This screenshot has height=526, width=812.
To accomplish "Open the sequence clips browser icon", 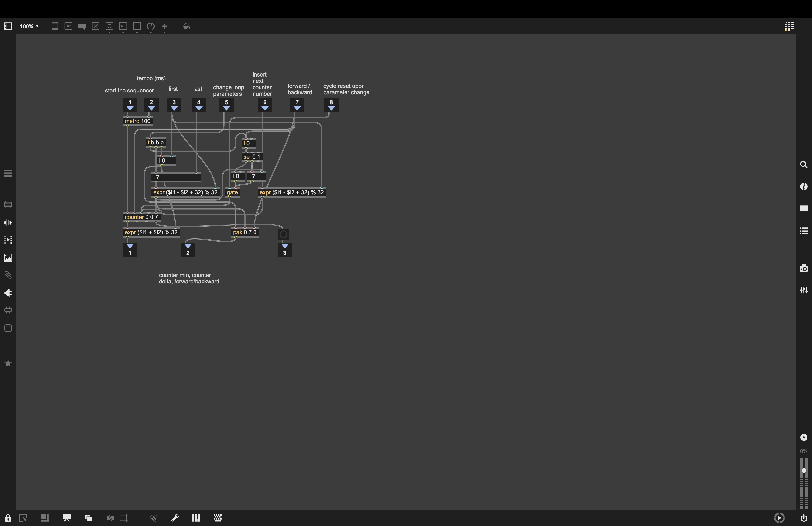I will pos(8,240).
